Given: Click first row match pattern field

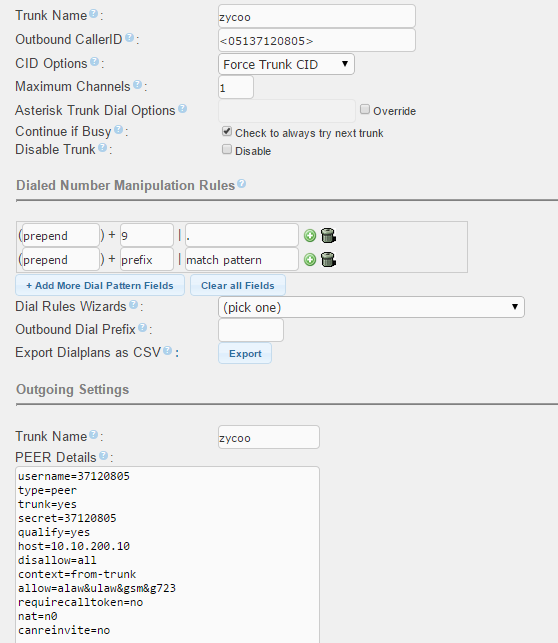Looking at the screenshot, I should click(x=242, y=235).
